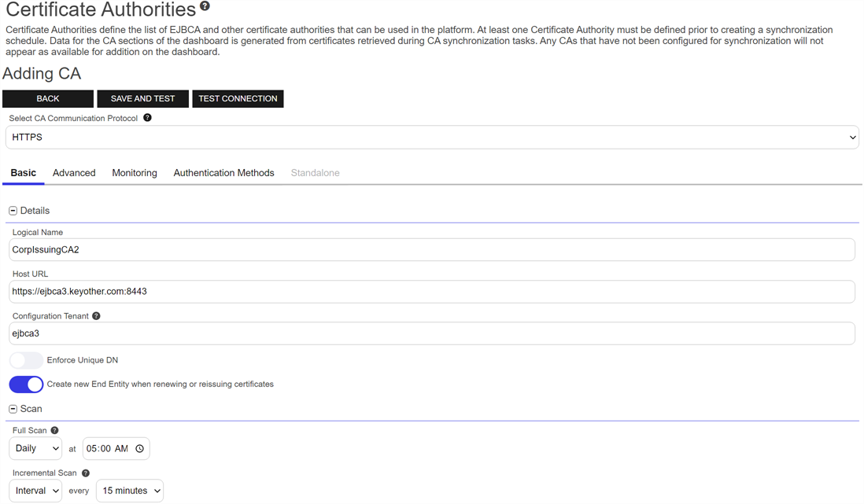
Task: Open the Authentication Methods tab
Action: click(223, 173)
